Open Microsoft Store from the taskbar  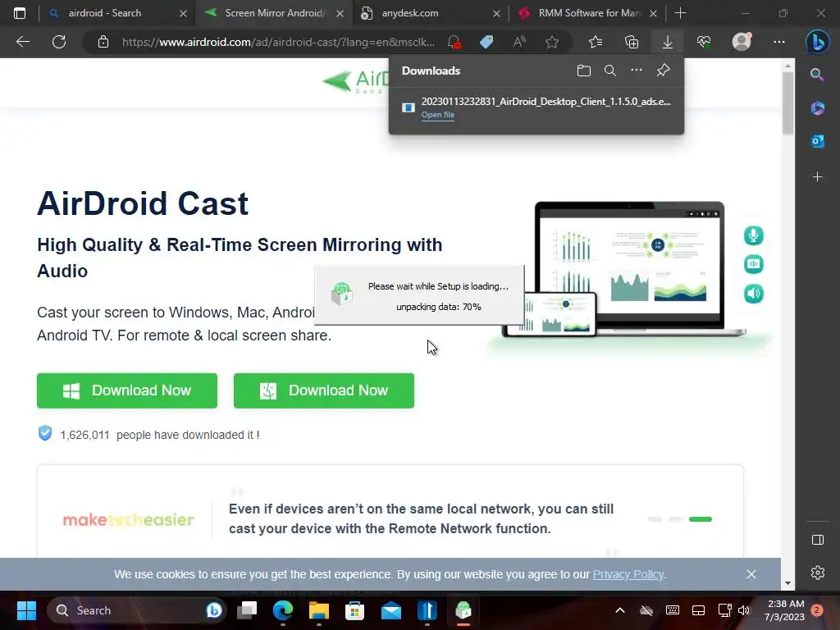click(354, 610)
